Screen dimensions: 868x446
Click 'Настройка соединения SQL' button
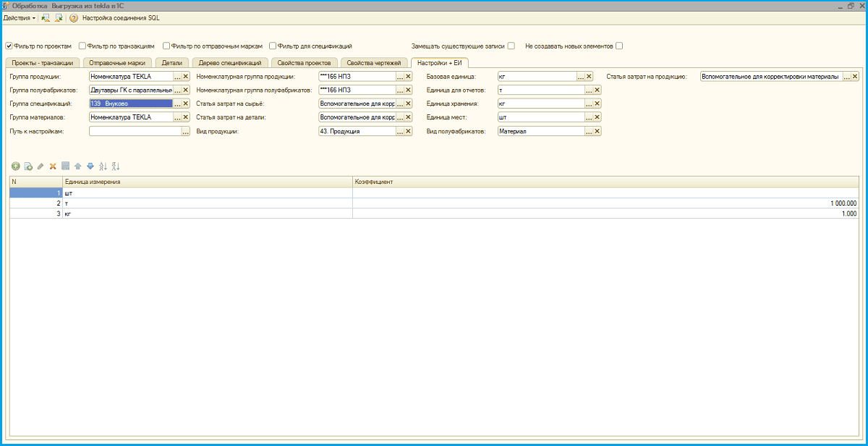coord(121,17)
